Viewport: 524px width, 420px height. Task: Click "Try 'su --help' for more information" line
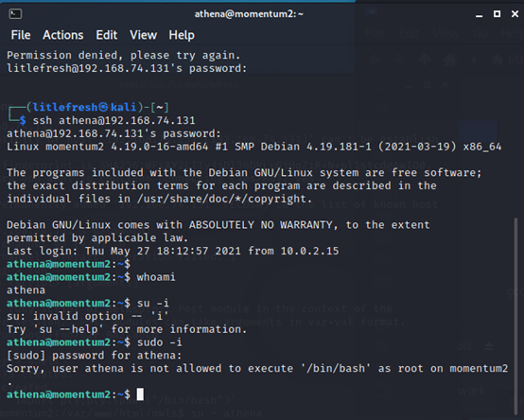127,329
